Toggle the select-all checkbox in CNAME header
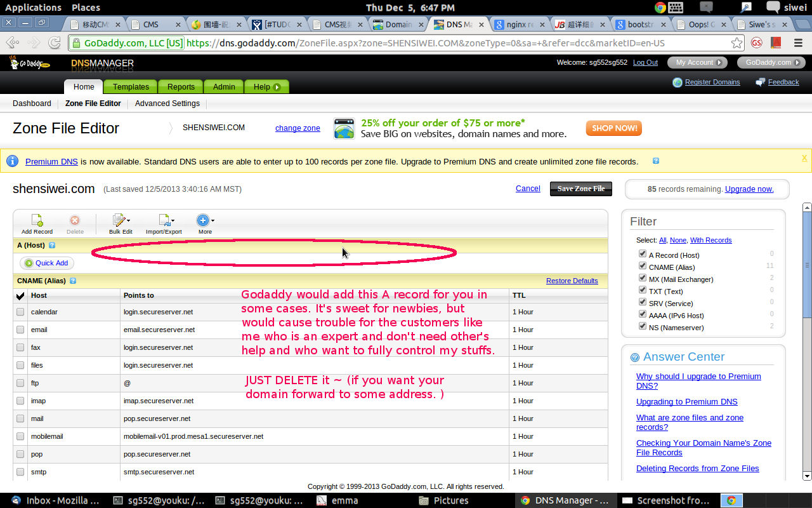812x508 pixels. 20,295
